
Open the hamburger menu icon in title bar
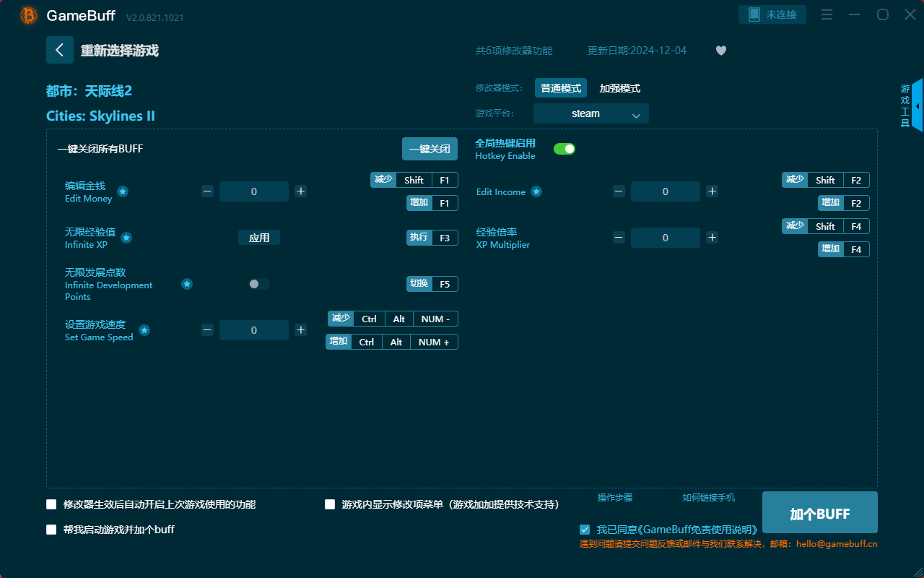pyautogui.click(x=827, y=14)
